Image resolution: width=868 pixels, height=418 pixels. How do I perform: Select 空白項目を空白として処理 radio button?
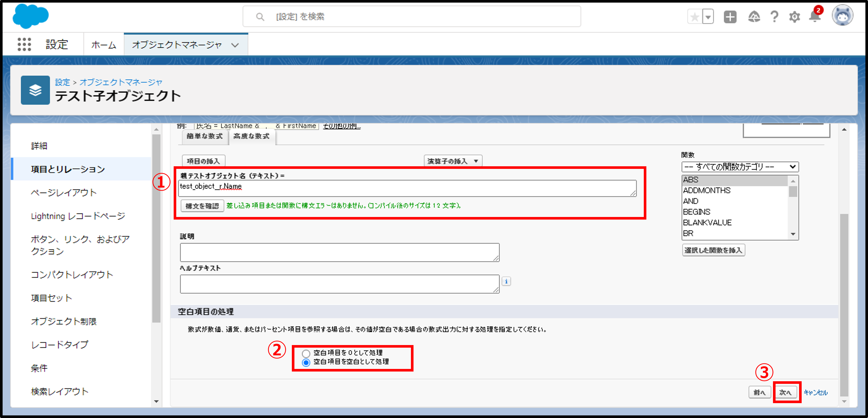point(306,363)
